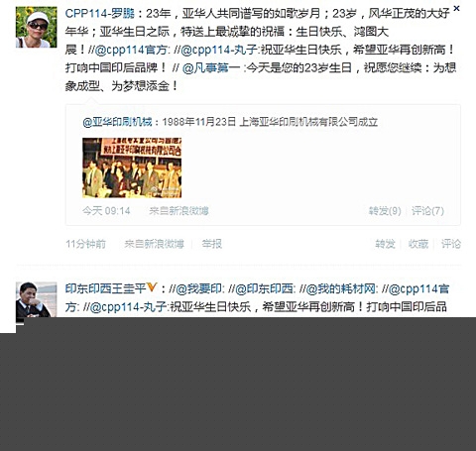Image resolution: width=476 pixels, height=451 pixels.
Task: Open the CPP114-罗腾 username link
Action: [100, 14]
